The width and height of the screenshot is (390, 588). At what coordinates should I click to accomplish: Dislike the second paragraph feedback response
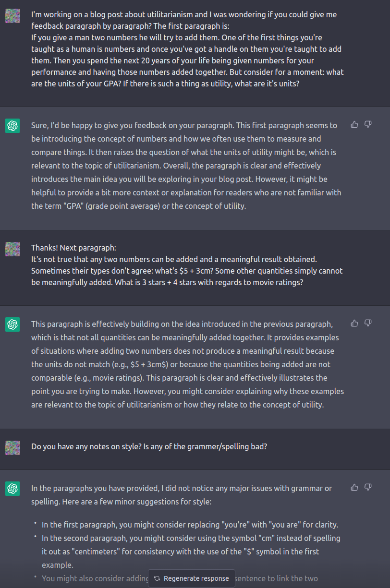pos(368,324)
